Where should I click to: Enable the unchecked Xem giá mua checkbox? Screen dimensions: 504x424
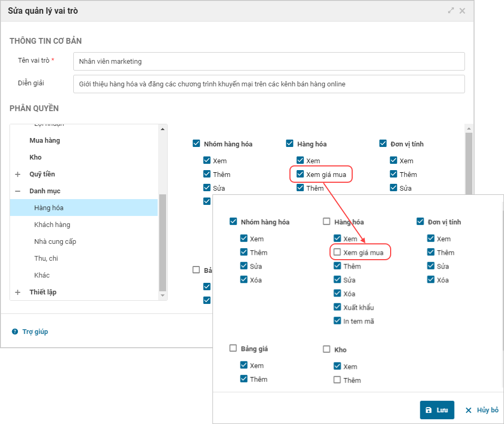pos(337,252)
